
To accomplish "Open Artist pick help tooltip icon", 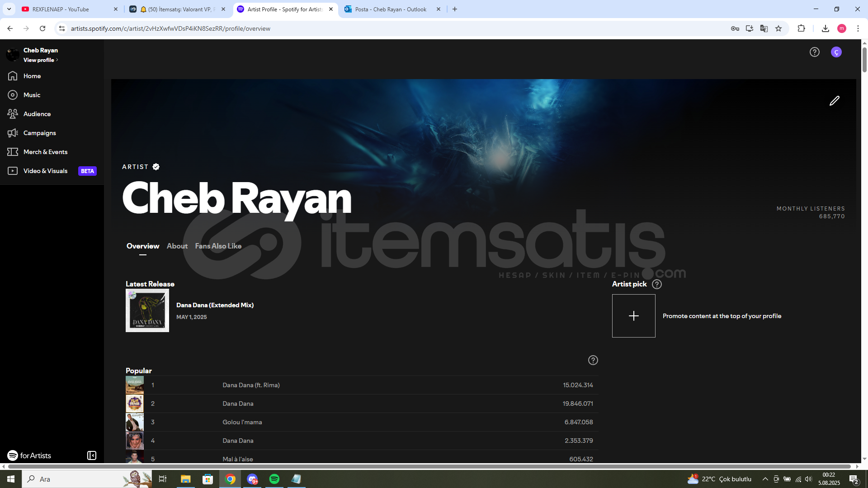I will point(657,284).
